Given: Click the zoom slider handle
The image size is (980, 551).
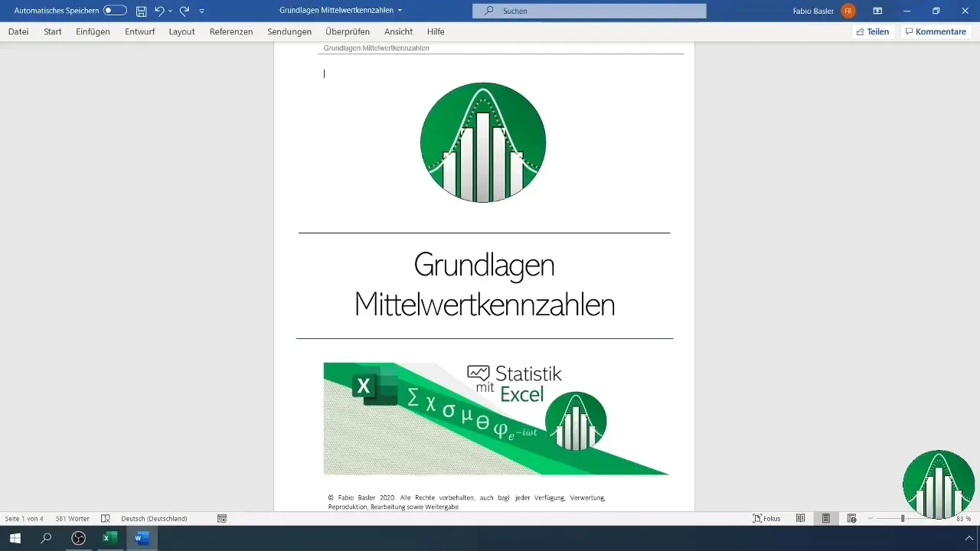Looking at the screenshot, I should (x=903, y=518).
